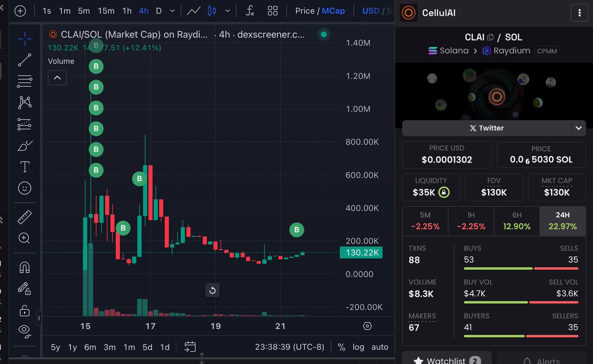
Task: Select the 4h timeframe
Action: (143, 10)
